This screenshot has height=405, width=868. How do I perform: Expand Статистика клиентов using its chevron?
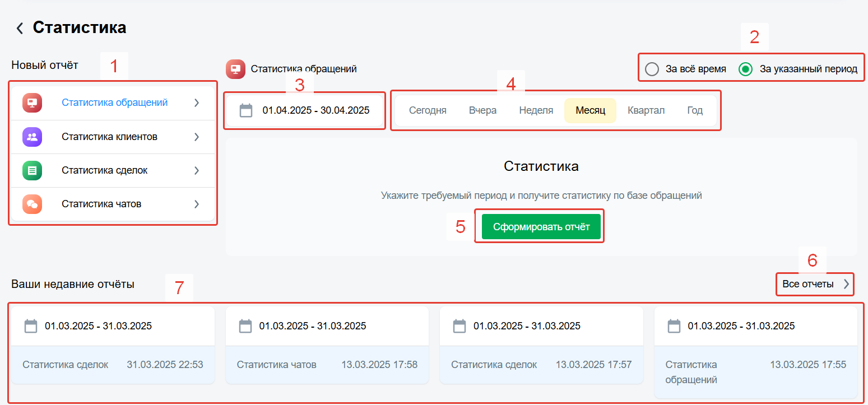click(197, 137)
